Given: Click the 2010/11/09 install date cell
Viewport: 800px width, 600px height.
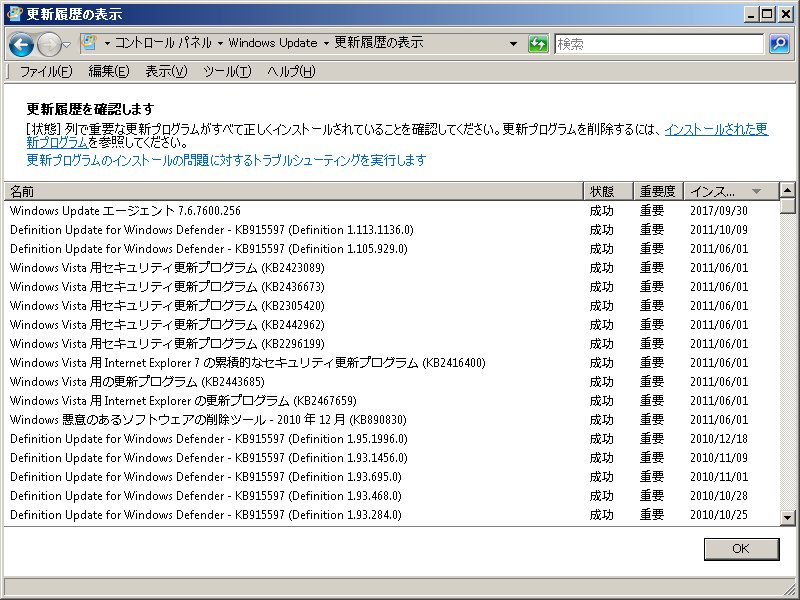Looking at the screenshot, I should point(719,458).
